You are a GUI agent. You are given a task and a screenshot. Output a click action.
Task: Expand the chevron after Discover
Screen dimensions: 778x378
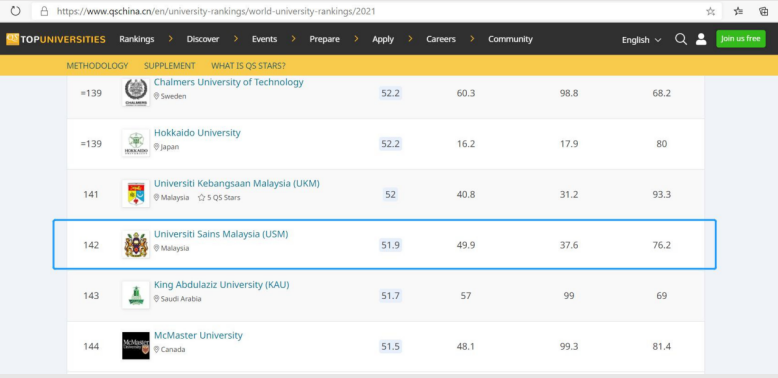tap(236, 39)
